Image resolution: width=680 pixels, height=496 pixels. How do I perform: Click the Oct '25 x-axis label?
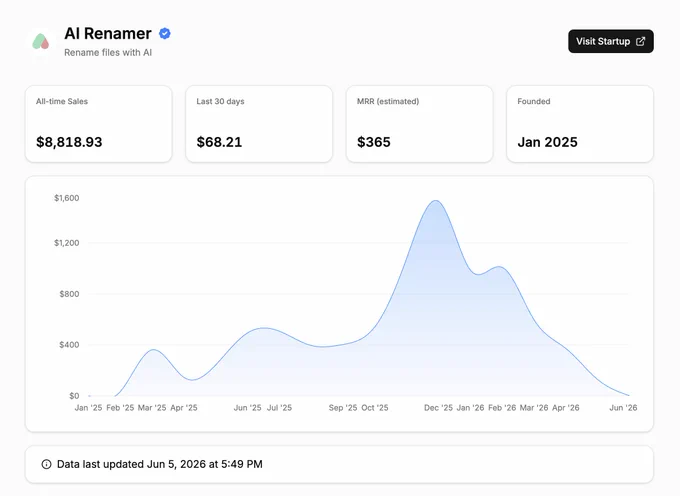click(375, 408)
